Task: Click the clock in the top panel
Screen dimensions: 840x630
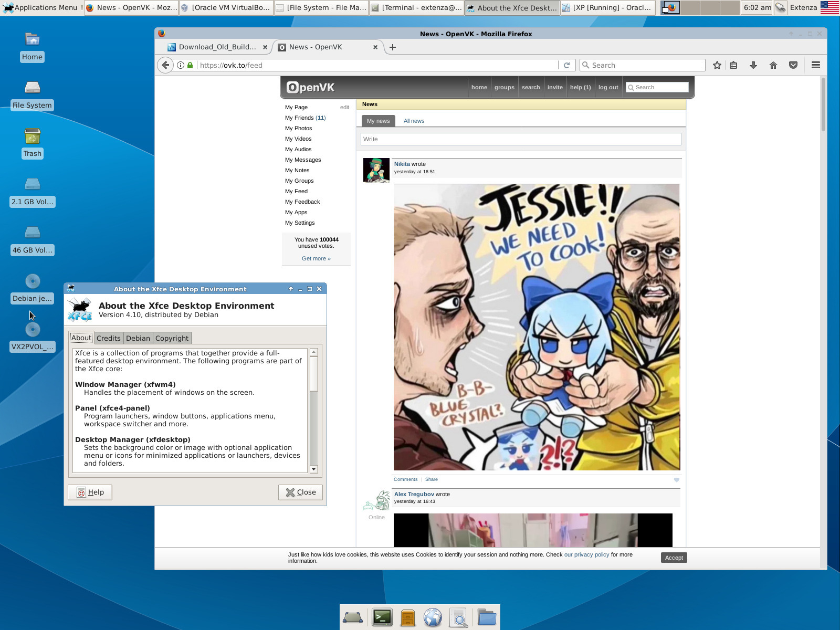Action: [757, 7]
